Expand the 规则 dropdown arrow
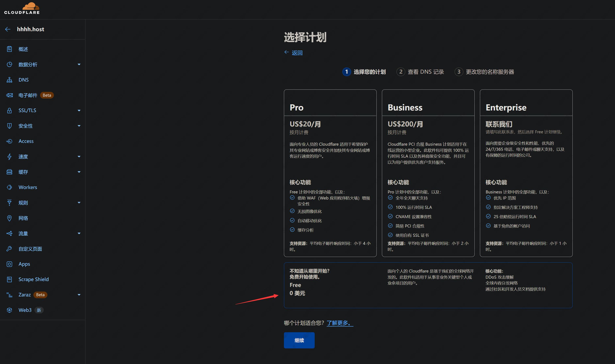Viewport: 615px width, 364px height. coord(79,203)
